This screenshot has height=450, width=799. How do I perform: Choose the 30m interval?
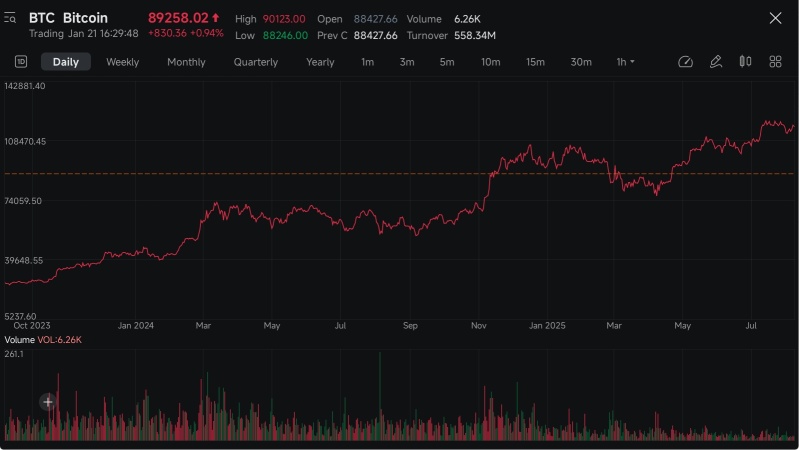(x=581, y=62)
